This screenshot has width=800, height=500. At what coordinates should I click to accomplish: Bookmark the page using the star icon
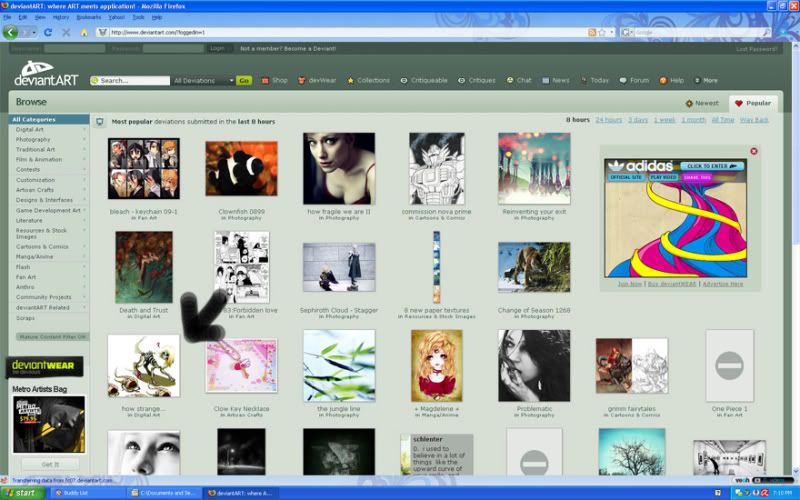coord(602,32)
